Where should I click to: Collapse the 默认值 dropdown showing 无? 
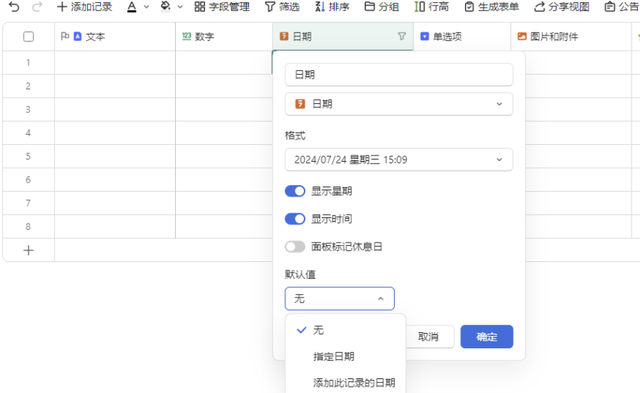point(340,299)
